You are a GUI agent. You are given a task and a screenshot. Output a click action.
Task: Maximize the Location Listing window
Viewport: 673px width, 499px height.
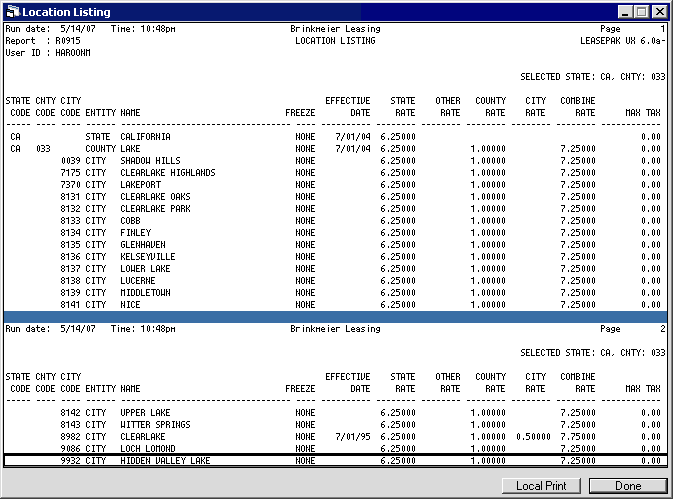coord(641,12)
